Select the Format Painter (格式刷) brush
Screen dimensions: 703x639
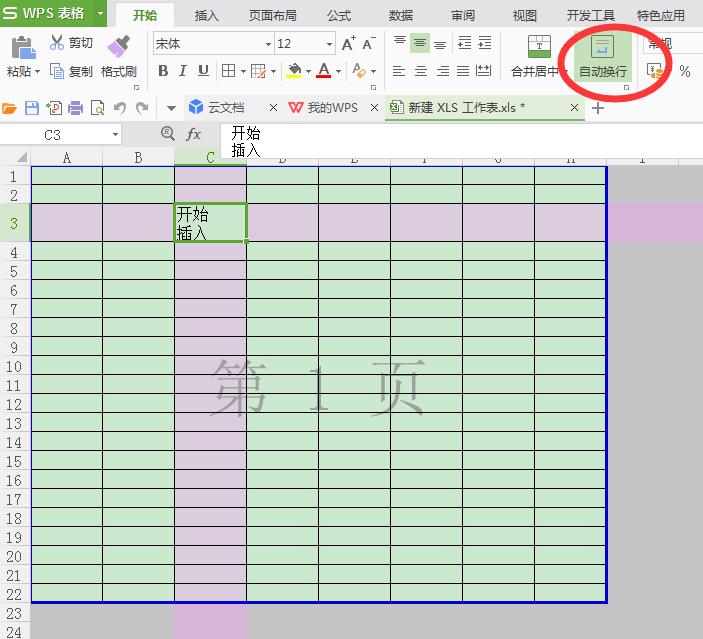point(119,46)
